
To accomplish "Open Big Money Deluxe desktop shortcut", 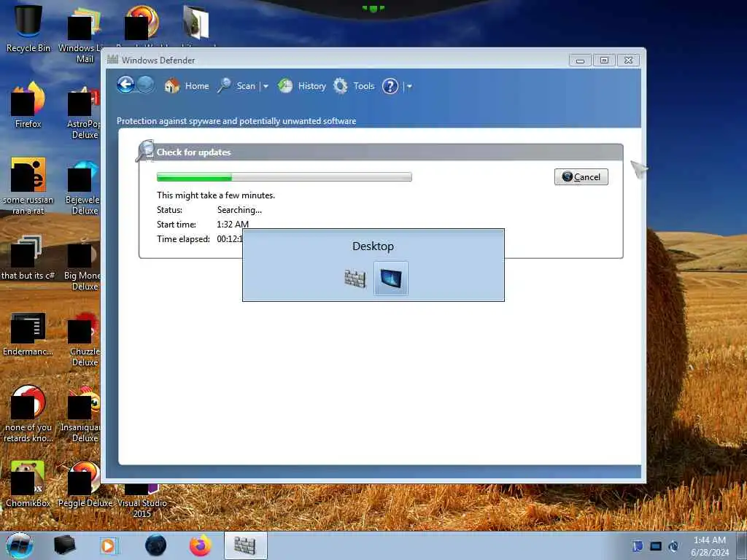I will [x=83, y=264].
